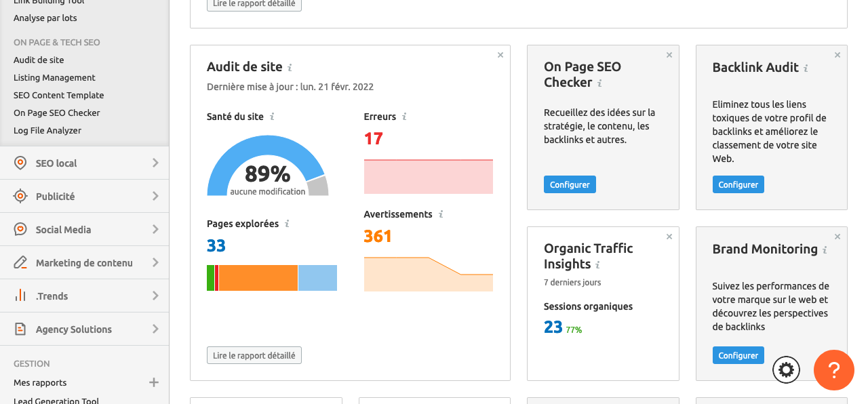Open the Publicité section icon
868x404 pixels.
(x=19, y=196)
